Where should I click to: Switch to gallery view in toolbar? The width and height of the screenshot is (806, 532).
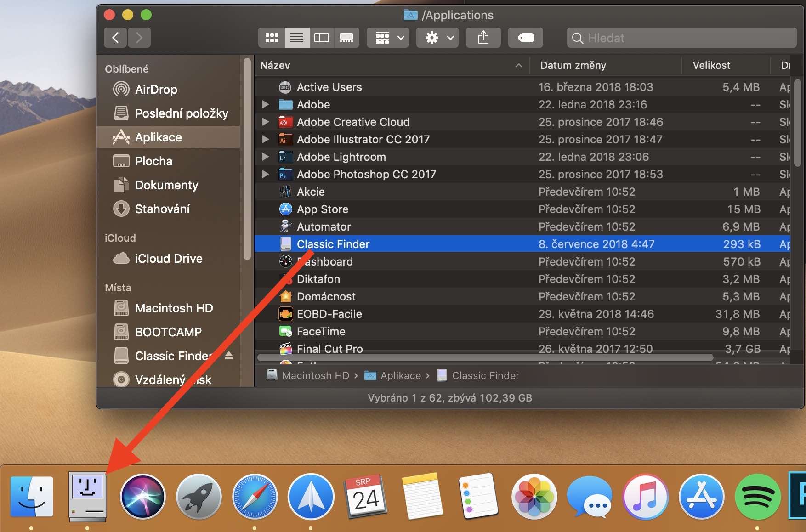[x=346, y=38]
